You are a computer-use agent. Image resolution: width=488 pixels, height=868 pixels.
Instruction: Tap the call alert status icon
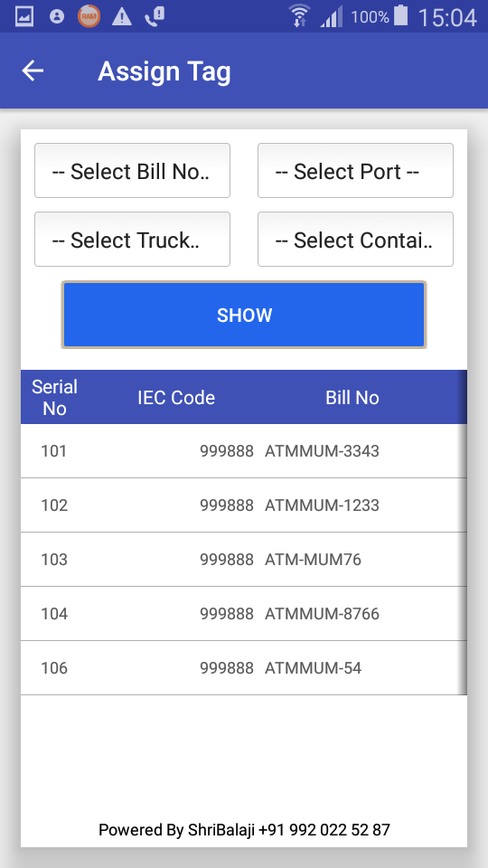tap(155, 16)
